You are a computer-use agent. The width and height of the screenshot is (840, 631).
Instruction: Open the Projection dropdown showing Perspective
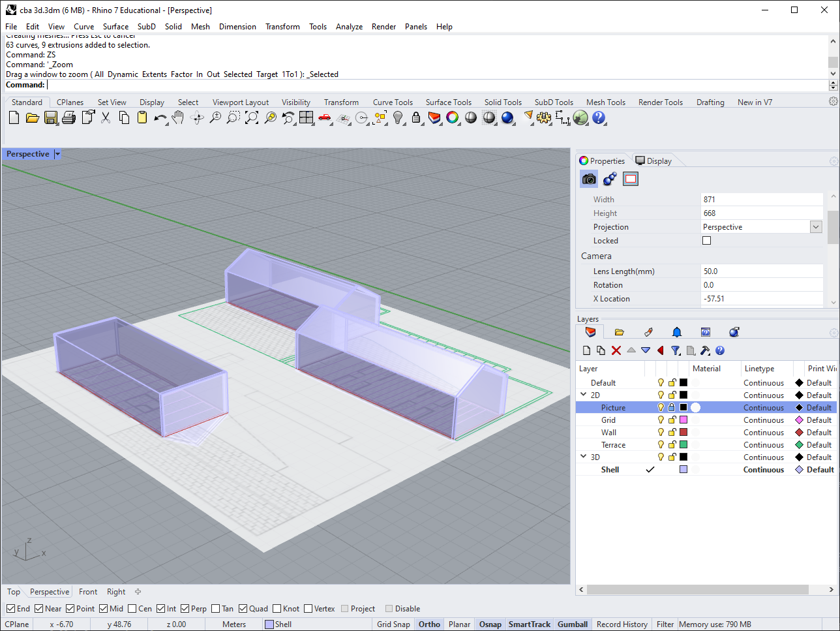(815, 226)
